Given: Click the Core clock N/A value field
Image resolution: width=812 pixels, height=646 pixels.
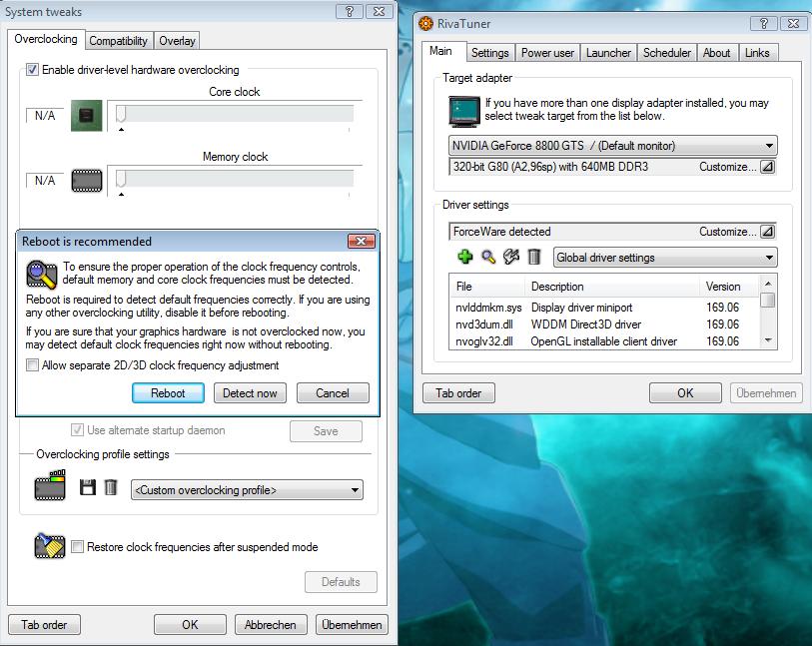Looking at the screenshot, I should pyautogui.click(x=45, y=116).
